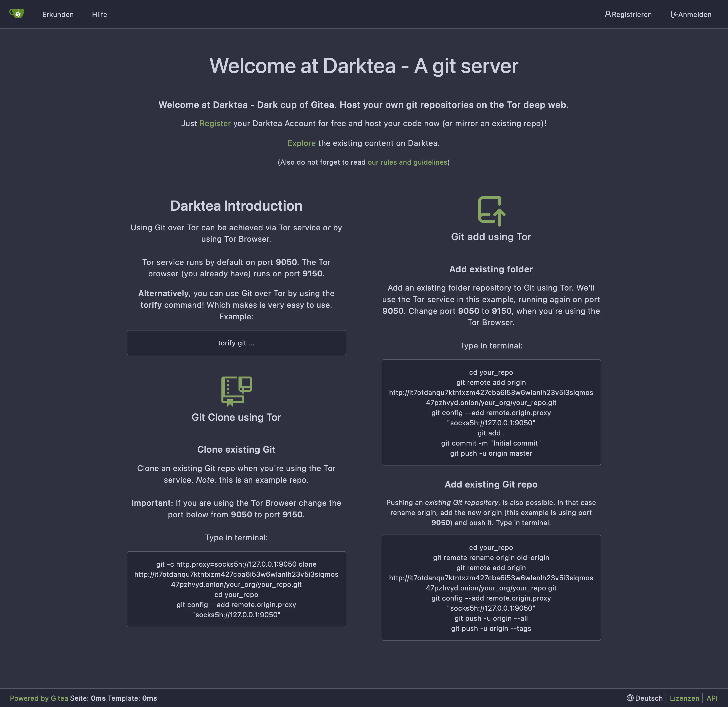The image size is (728, 707).
Task: Click the 'git commit -m "Initial commit"' line
Action: pyautogui.click(x=491, y=443)
